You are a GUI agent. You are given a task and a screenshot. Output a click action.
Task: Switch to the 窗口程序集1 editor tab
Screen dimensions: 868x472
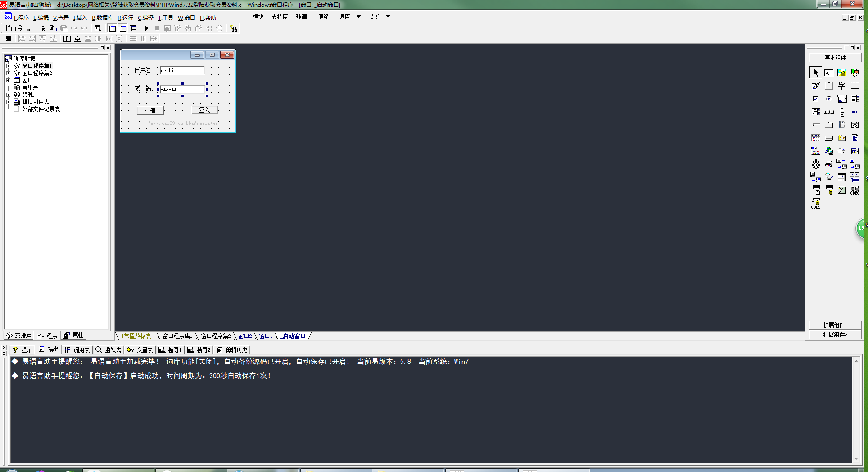point(177,336)
